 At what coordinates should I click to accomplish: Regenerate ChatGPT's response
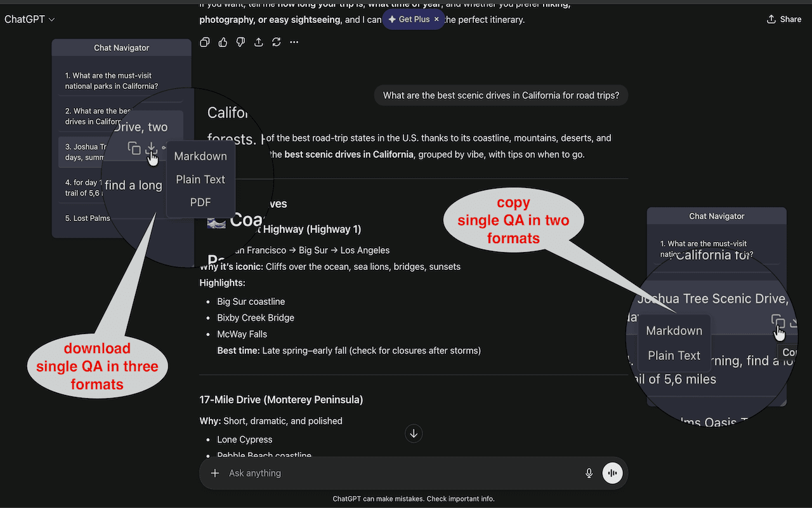tap(276, 42)
